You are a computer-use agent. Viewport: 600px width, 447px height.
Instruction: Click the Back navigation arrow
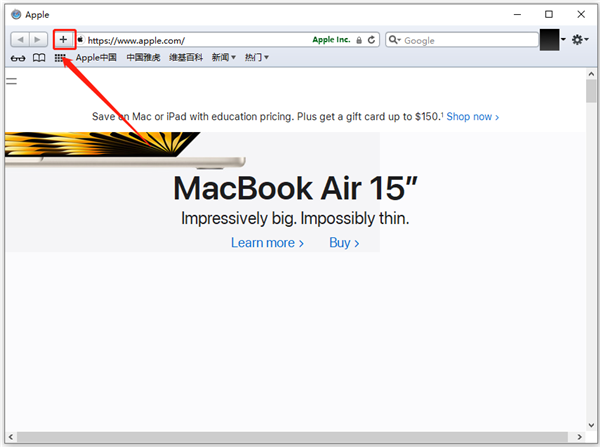coord(20,39)
